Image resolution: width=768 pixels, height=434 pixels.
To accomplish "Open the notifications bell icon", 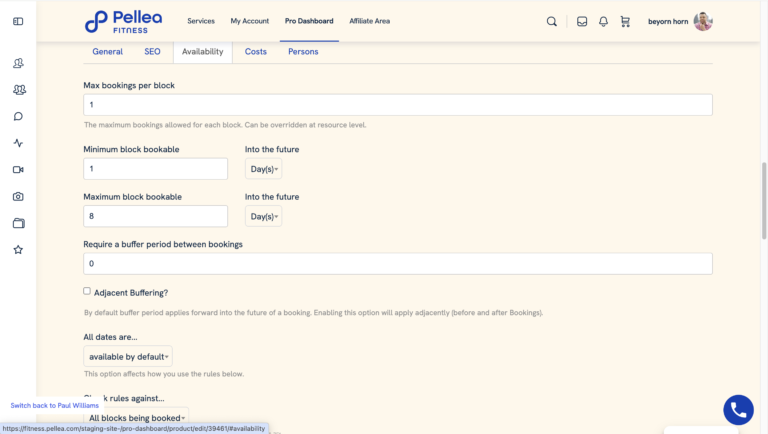I will (x=603, y=22).
